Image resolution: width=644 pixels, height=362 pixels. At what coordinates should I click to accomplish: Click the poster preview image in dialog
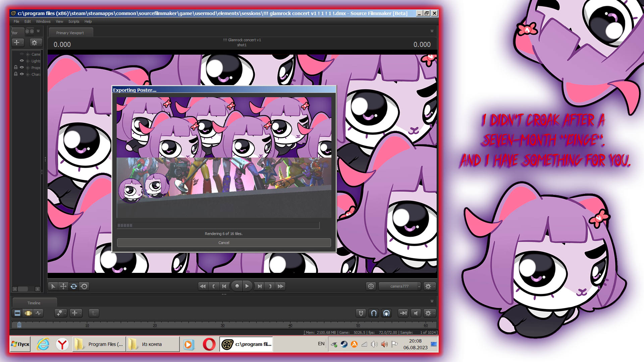(x=224, y=158)
